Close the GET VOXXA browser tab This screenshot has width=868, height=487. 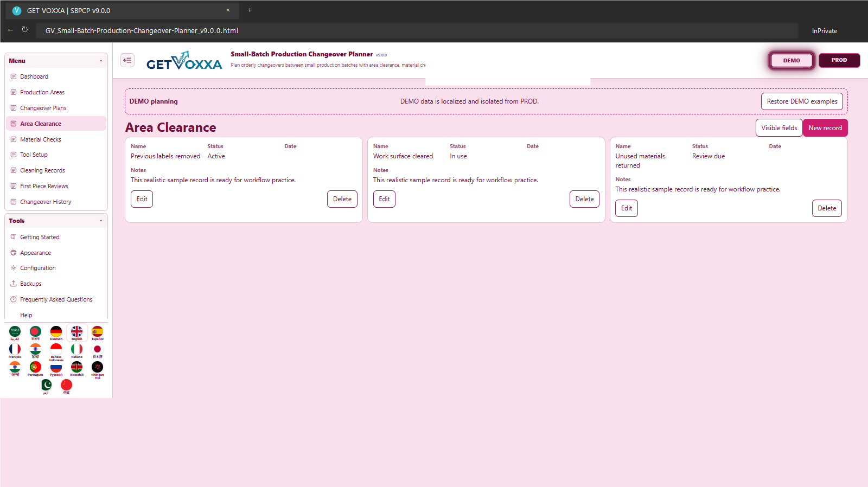[228, 10]
